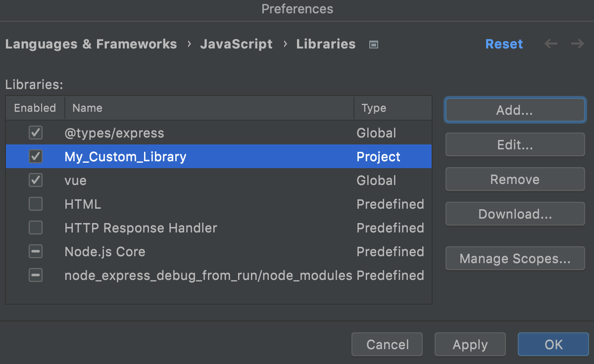Open Languages & Frameworks from the breadcrumb

coord(91,44)
